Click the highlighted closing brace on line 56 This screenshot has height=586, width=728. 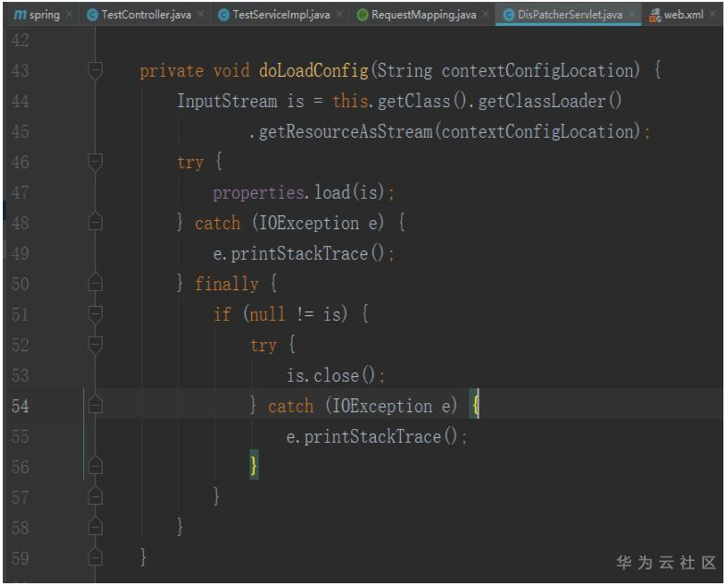click(x=253, y=465)
